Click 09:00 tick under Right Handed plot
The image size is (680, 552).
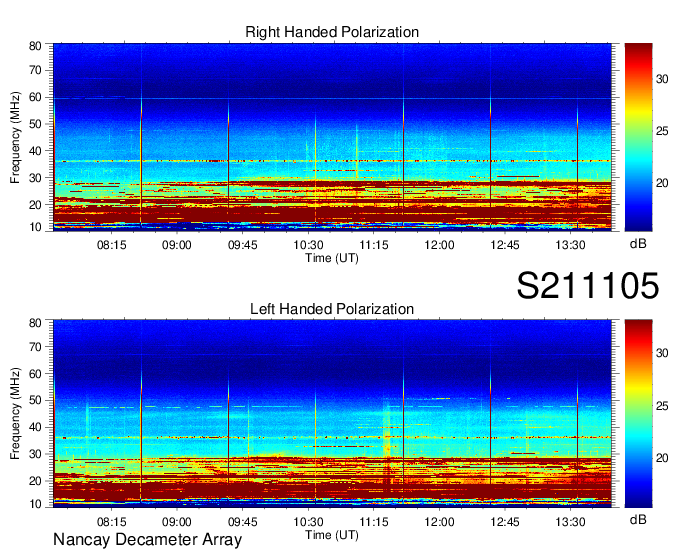(177, 245)
